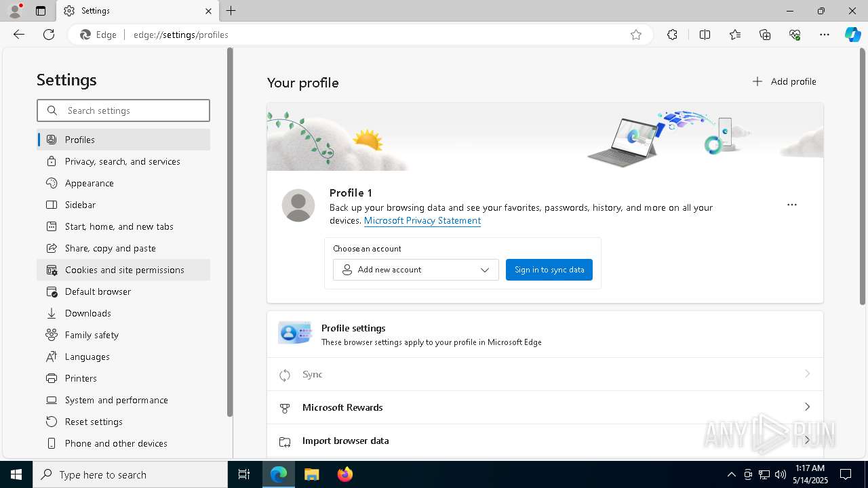
Task: Open Import browser data row
Action: tap(545, 441)
